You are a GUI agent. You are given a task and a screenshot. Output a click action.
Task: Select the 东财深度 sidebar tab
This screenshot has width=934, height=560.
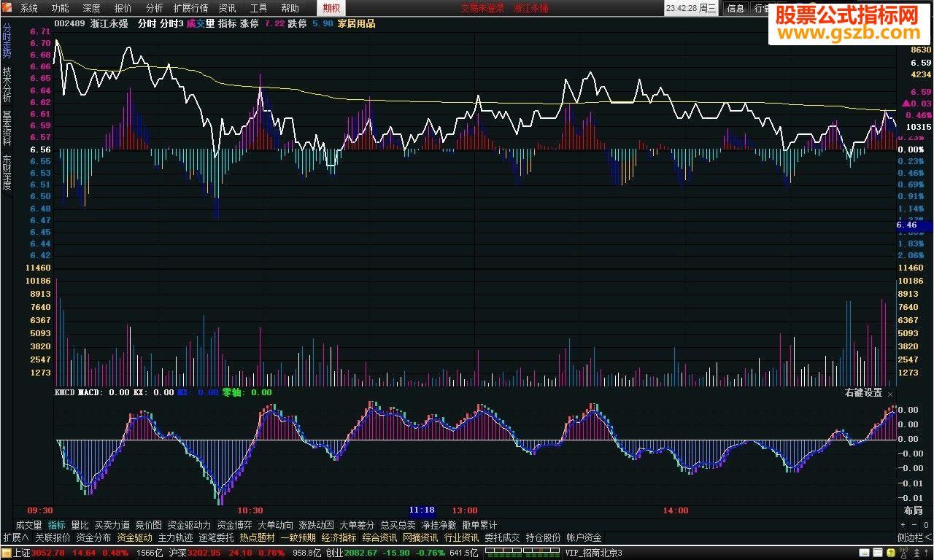point(7,172)
